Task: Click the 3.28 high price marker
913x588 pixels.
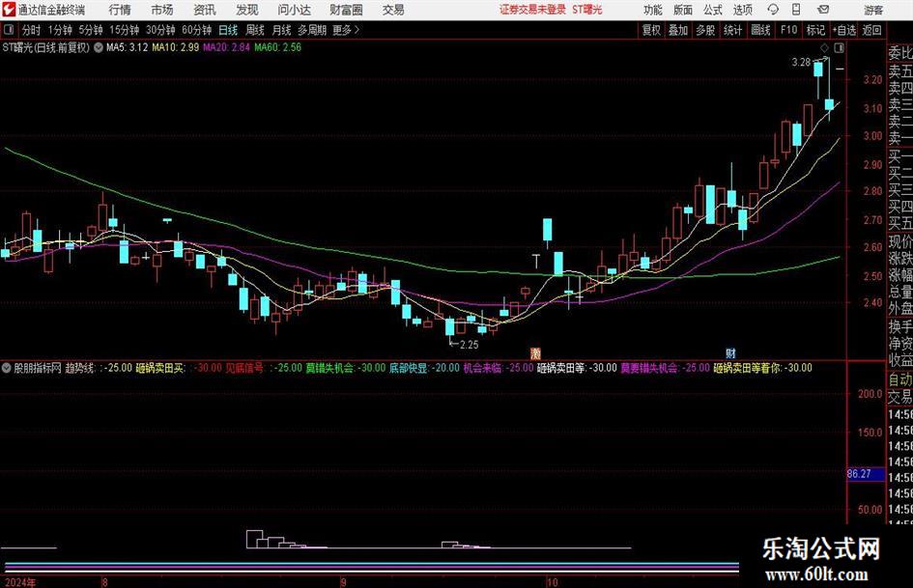Action: pyautogui.click(x=801, y=63)
